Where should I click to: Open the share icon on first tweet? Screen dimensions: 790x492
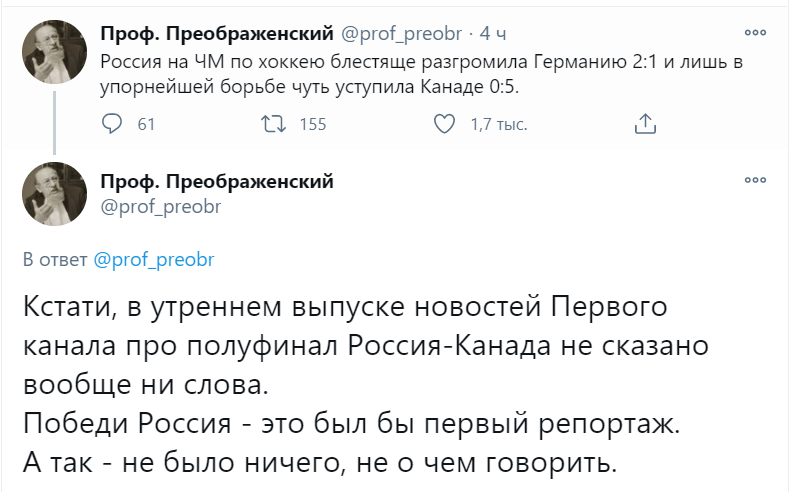point(646,124)
